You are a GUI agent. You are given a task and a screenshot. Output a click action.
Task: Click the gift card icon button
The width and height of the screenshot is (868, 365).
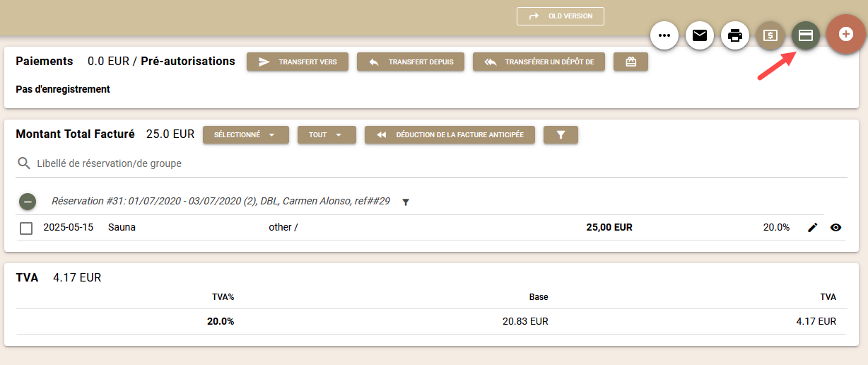[x=631, y=62]
